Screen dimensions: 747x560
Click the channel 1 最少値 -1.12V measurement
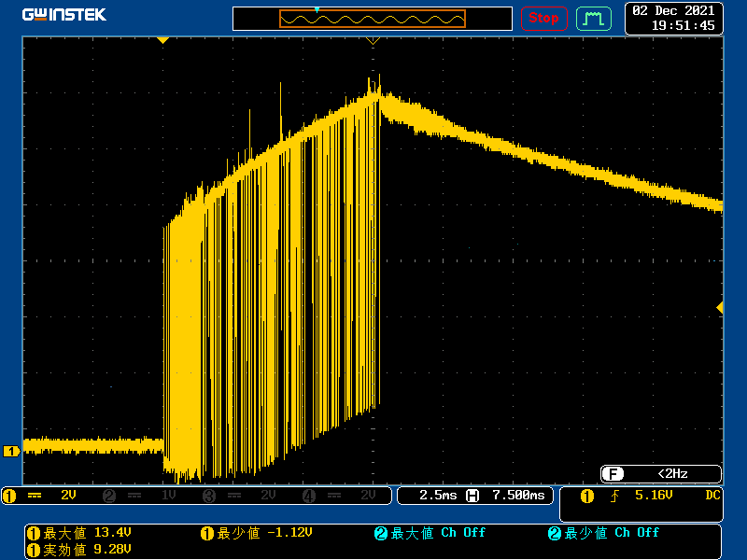click(256, 533)
